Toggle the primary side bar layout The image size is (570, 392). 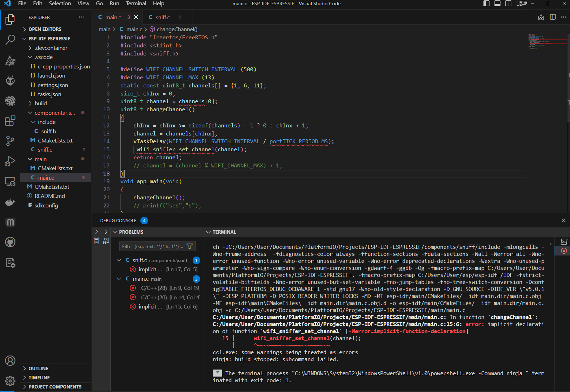coord(486,4)
